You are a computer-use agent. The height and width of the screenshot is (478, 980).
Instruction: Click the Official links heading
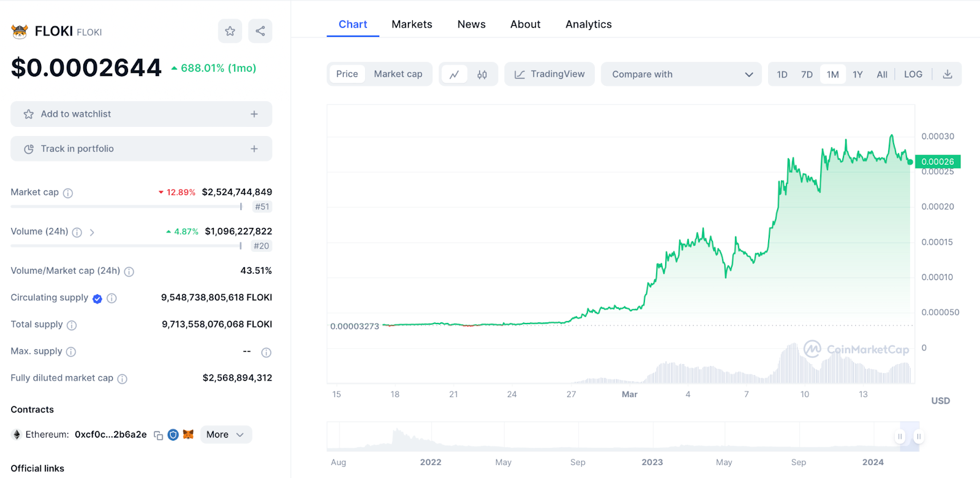tap(37, 469)
